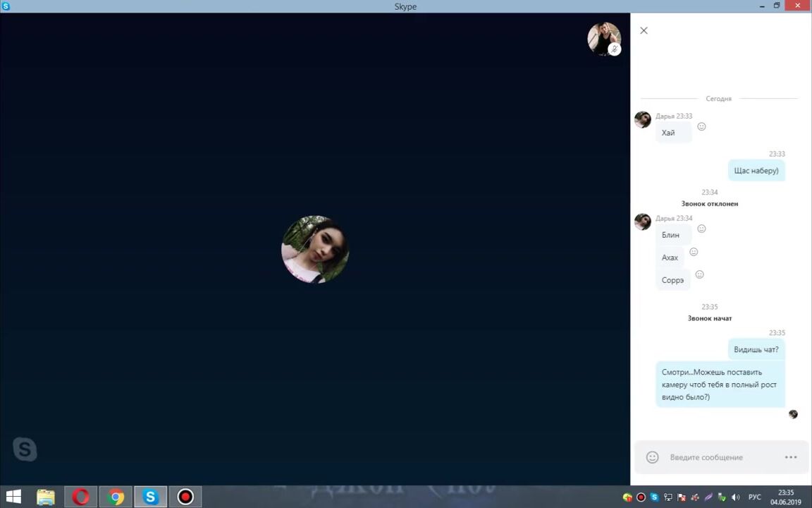
Task: Open emoji picker in message box
Action: (x=652, y=457)
